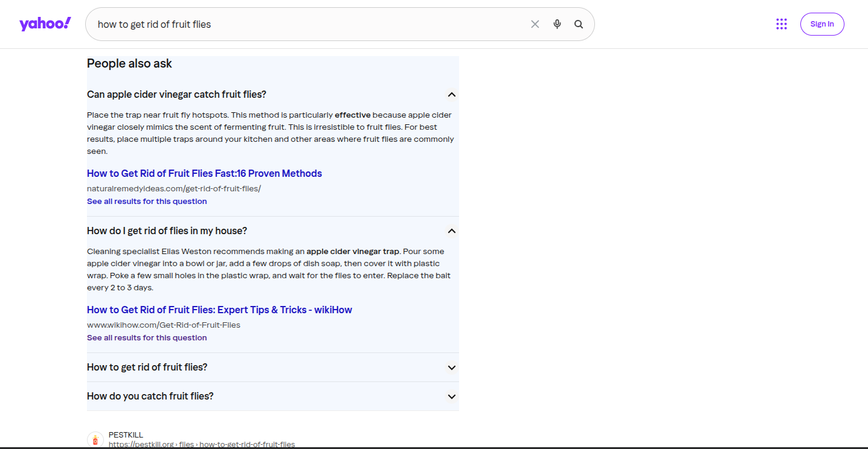Click the "Can apple cider vinegar catch fruit flies?" question

tap(176, 94)
